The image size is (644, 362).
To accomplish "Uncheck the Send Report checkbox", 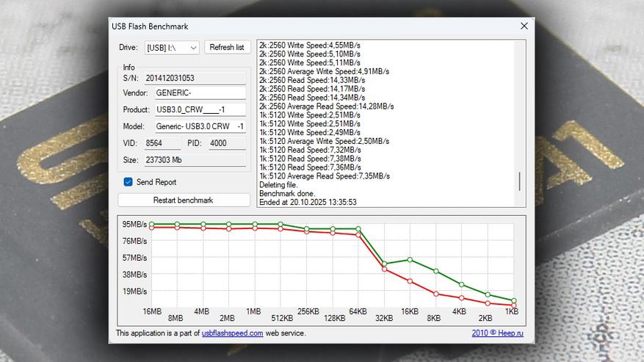I will pos(128,182).
